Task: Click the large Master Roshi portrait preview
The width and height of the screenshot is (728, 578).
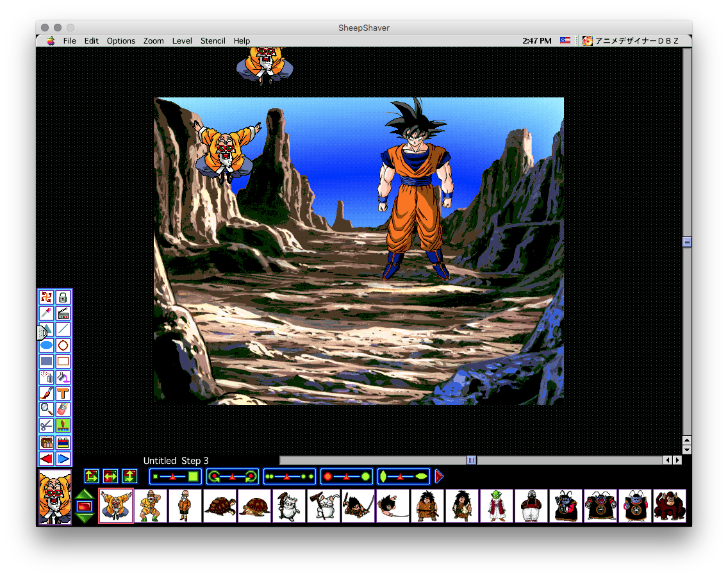Action: click(x=54, y=497)
